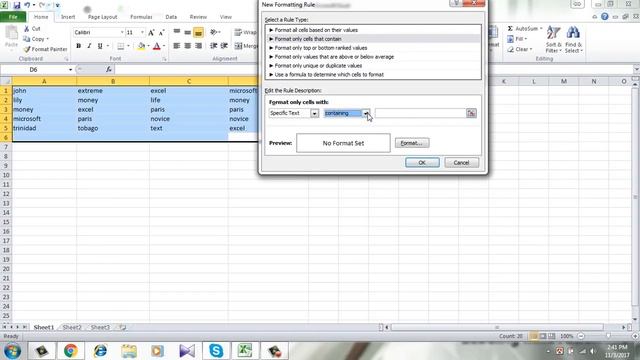Open the Clear options

coord(520,49)
